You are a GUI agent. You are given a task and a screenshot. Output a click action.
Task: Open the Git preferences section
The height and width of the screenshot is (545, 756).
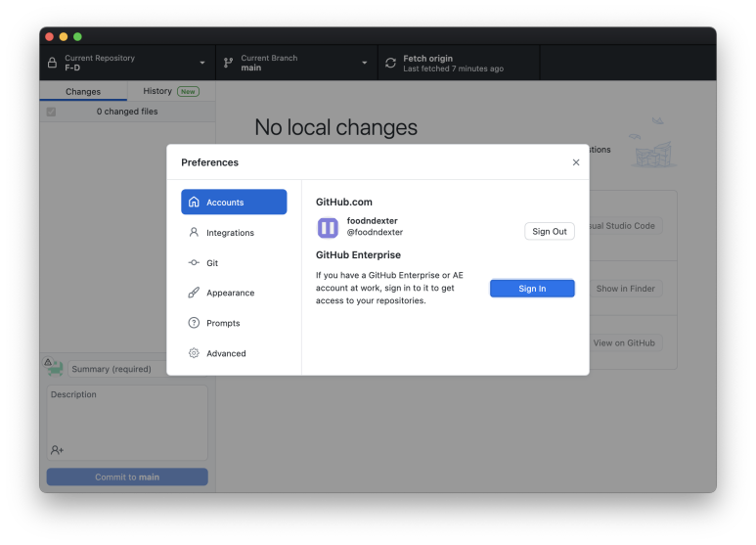[234, 262]
